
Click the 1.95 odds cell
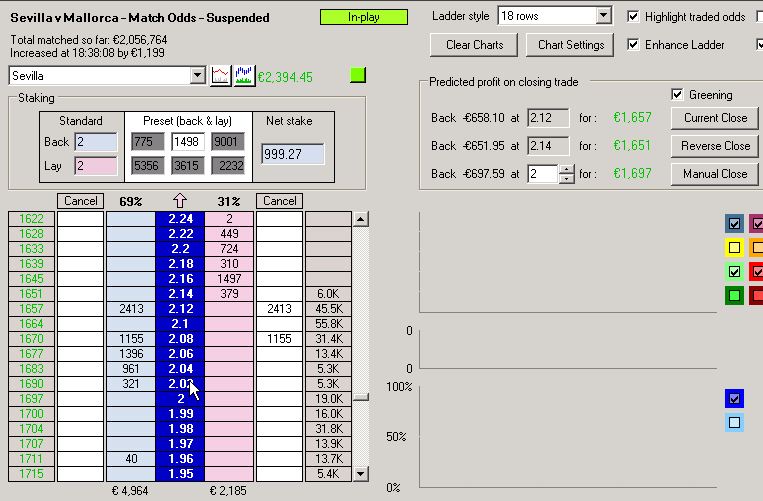(180, 474)
